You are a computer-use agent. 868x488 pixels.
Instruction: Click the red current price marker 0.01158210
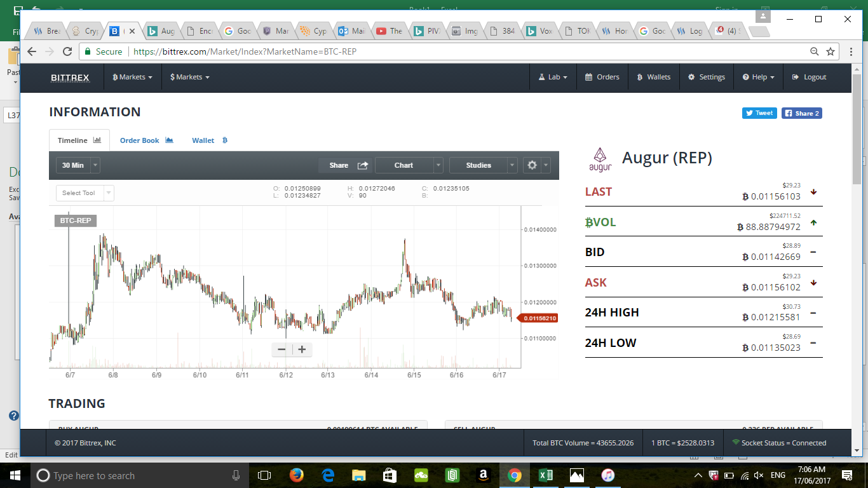tap(538, 318)
